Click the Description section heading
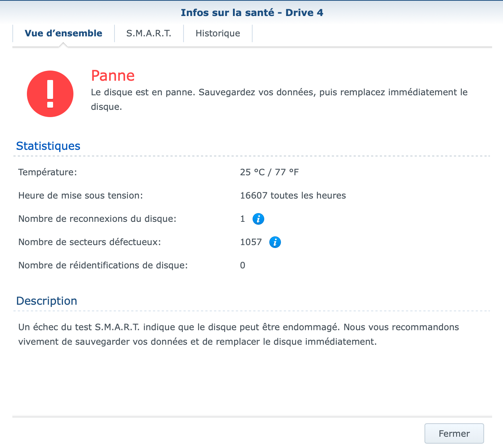 [47, 301]
